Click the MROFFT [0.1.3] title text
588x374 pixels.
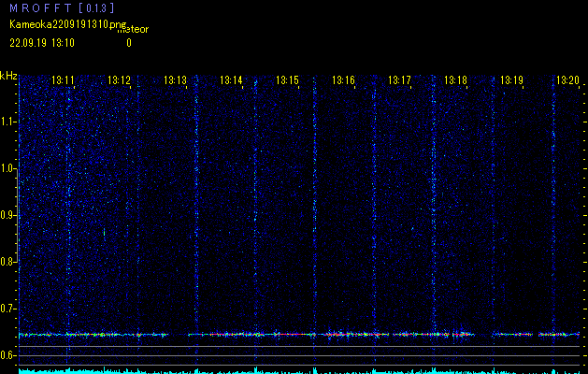coord(62,7)
